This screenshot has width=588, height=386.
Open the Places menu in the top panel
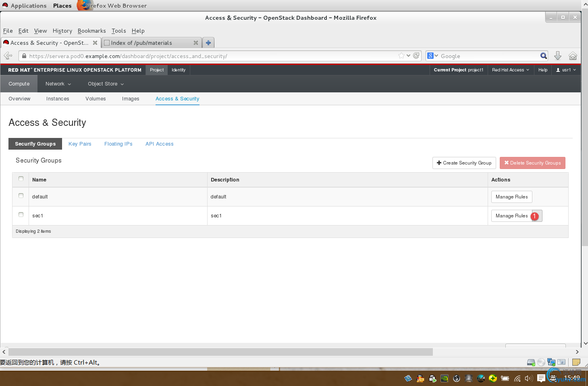pos(62,6)
